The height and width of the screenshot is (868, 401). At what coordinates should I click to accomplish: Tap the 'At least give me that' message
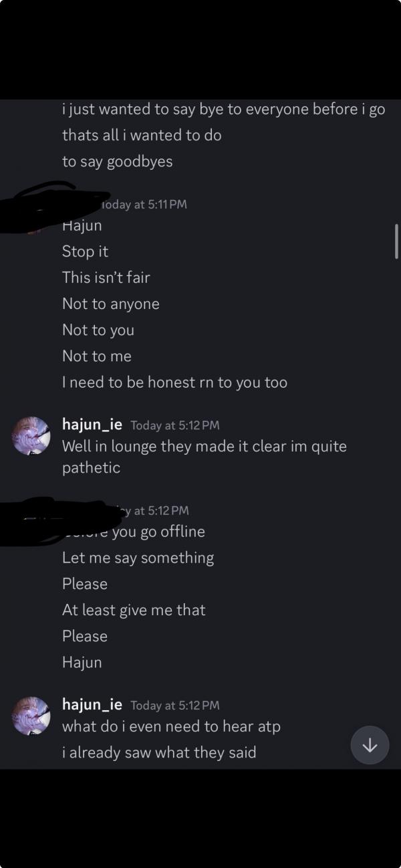click(134, 610)
